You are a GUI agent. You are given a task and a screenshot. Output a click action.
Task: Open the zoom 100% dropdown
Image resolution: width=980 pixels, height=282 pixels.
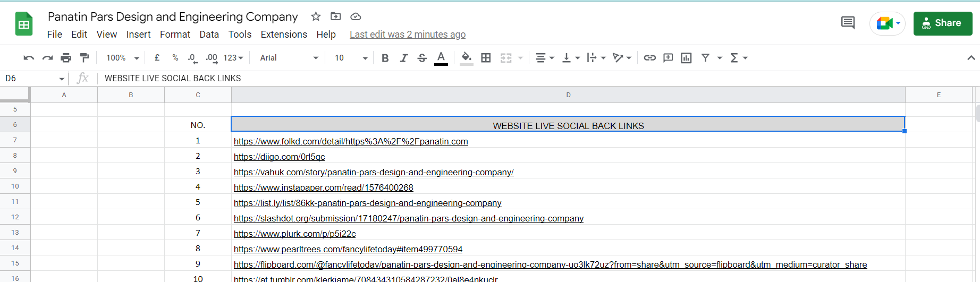[122, 58]
